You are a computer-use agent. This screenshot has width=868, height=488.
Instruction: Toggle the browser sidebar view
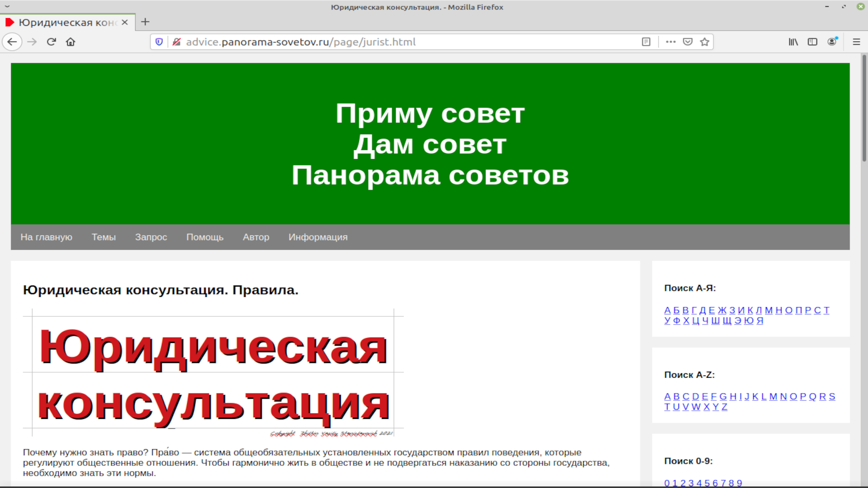[812, 42]
